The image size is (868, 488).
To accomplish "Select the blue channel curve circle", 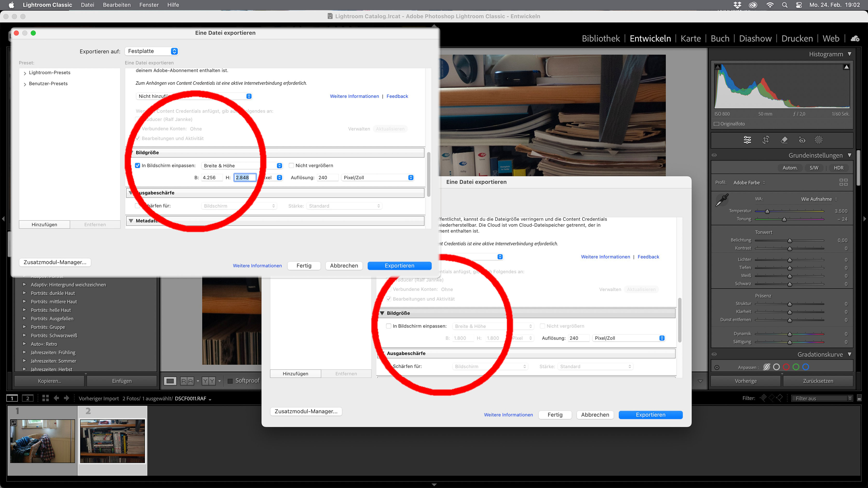I will click(806, 367).
